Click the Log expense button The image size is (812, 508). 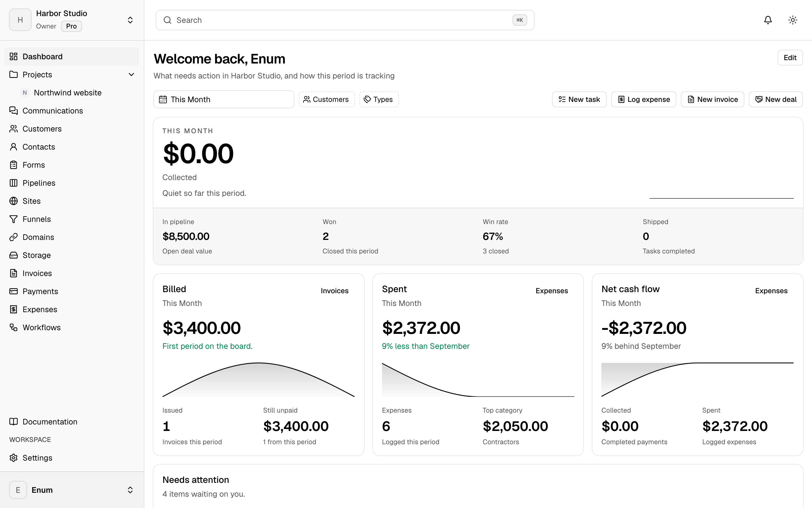(x=644, y=99)
